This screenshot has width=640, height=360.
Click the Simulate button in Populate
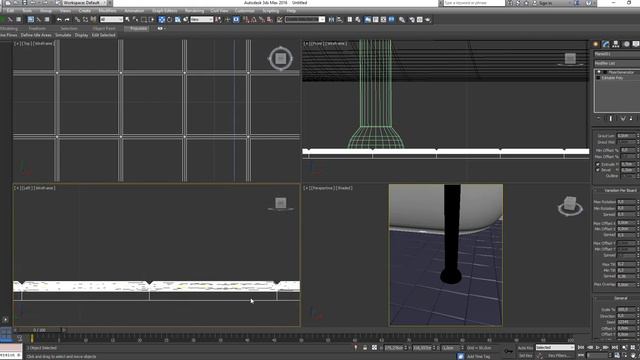point(63,35)
